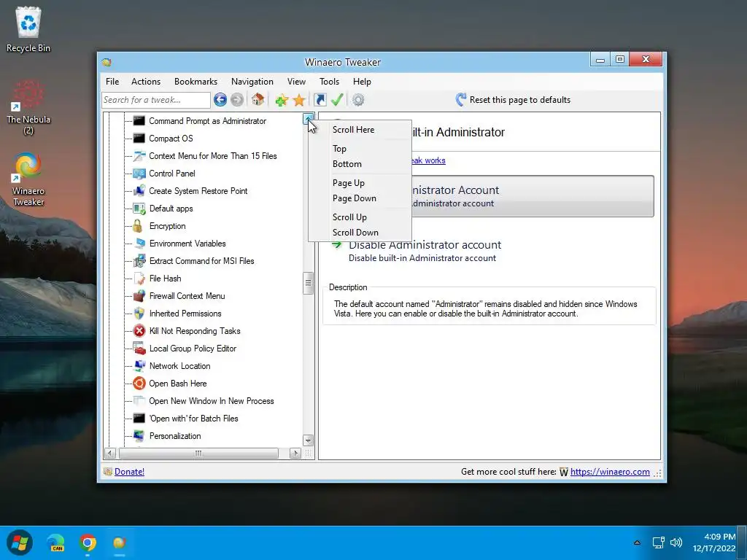The width and height of the screenshot is (747, 560).
Task: Open the Tools menu
Action: click(x=329, y=82)
